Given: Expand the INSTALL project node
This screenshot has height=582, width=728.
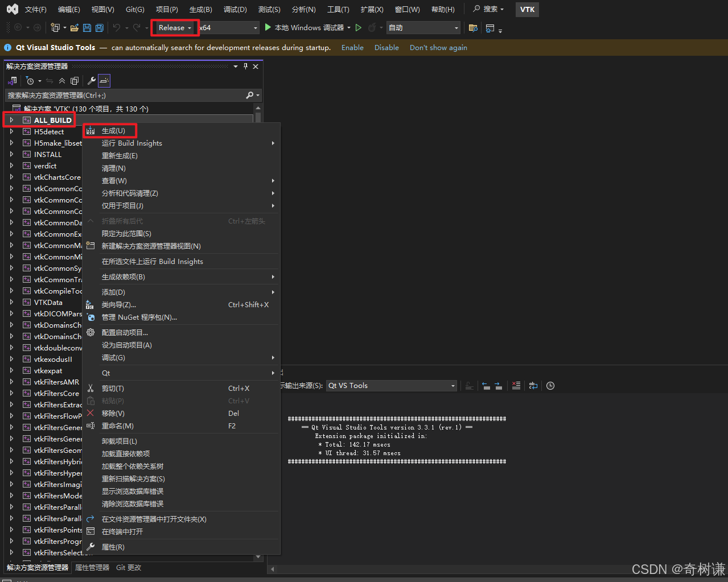Looking at the screenshot, I should pos(11,154).
